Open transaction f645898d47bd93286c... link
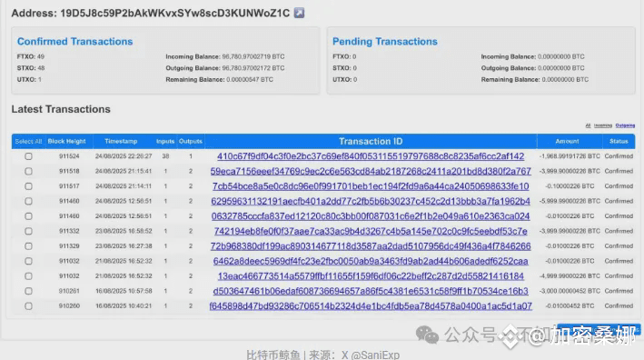 point(371,305)
